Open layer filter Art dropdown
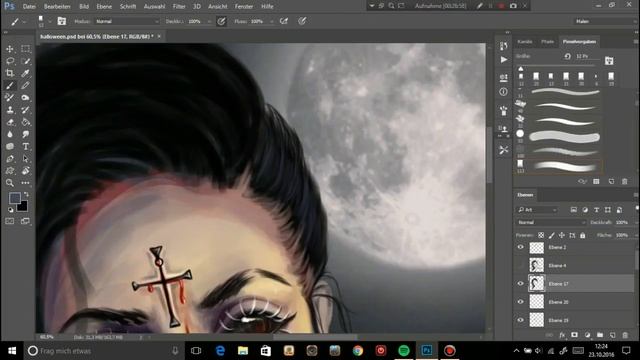The image size is (640, 360). pos(537,210)
